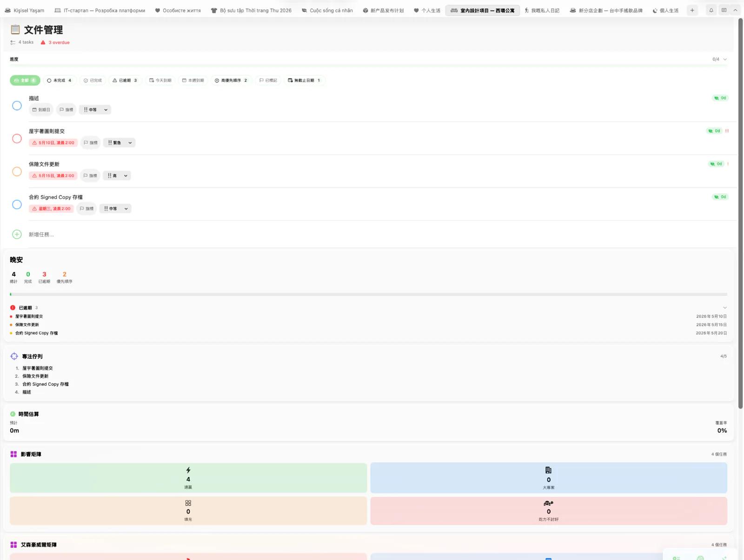The height and width of the screenshot is (560, 744).
Task: Edit the 5月10日 due date chip
Action: [x=53, y=143]
